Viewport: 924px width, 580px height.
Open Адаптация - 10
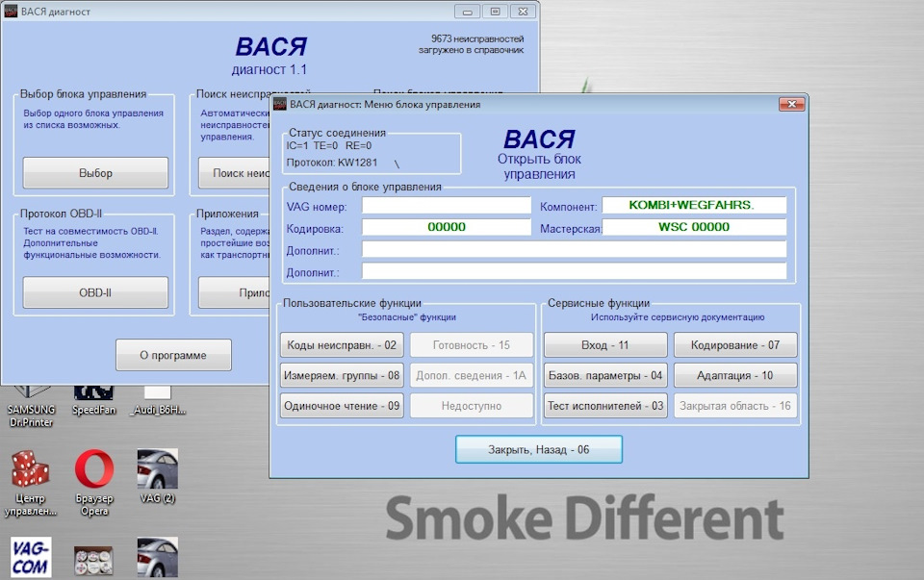735,375
